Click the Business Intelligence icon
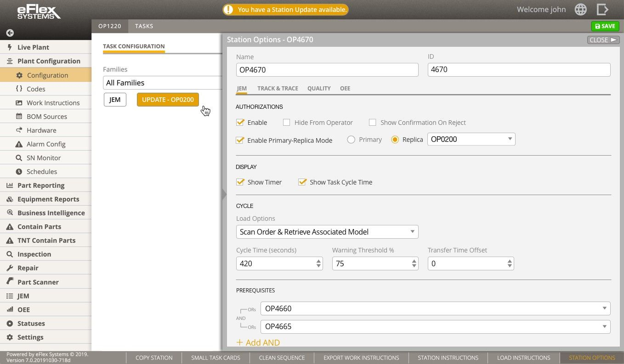The height and width of the screenshot is (364, 624). point(10,213)
